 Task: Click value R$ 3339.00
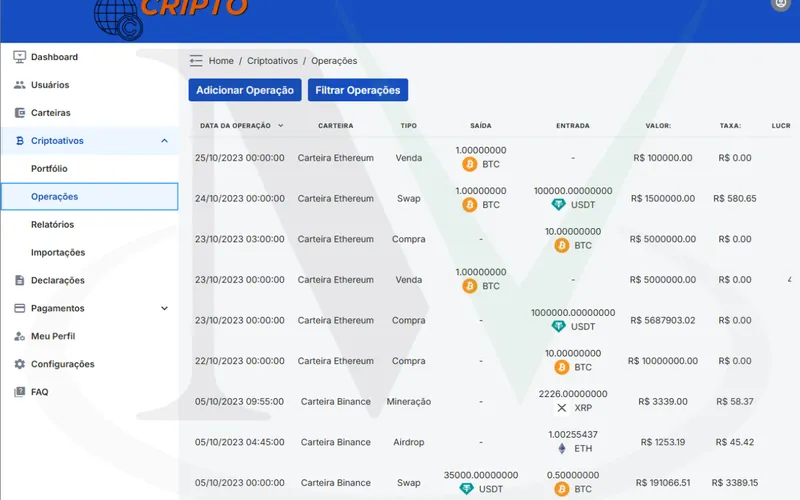(x=663, y=402)
